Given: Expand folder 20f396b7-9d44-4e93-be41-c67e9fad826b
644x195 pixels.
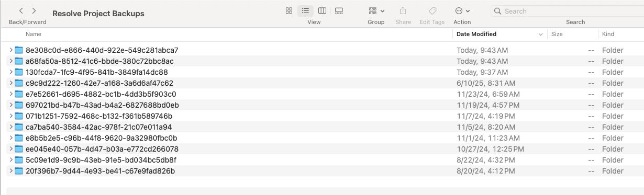Looking at the screenshot, I should [x=12, y=171].
